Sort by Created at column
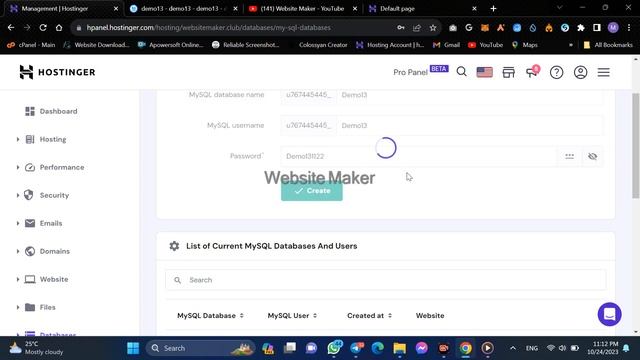The height and width of the screenshot is (360, 640). [x=369, y=316]
